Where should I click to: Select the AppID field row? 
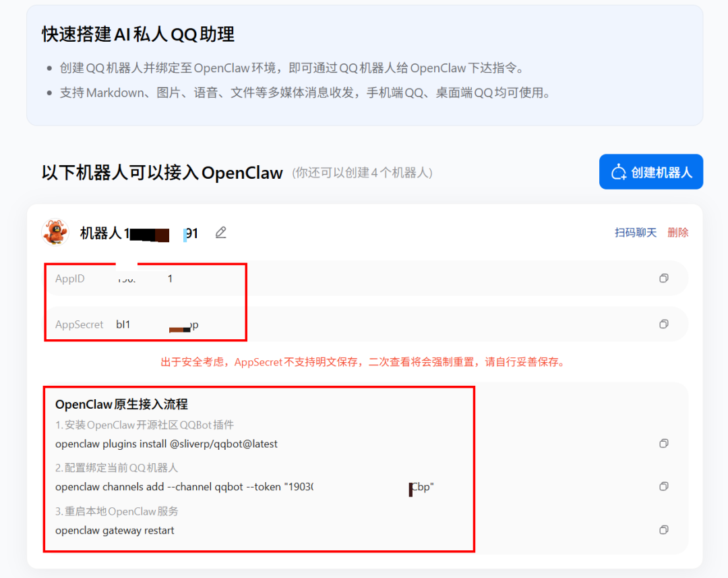tap(270, 278)
